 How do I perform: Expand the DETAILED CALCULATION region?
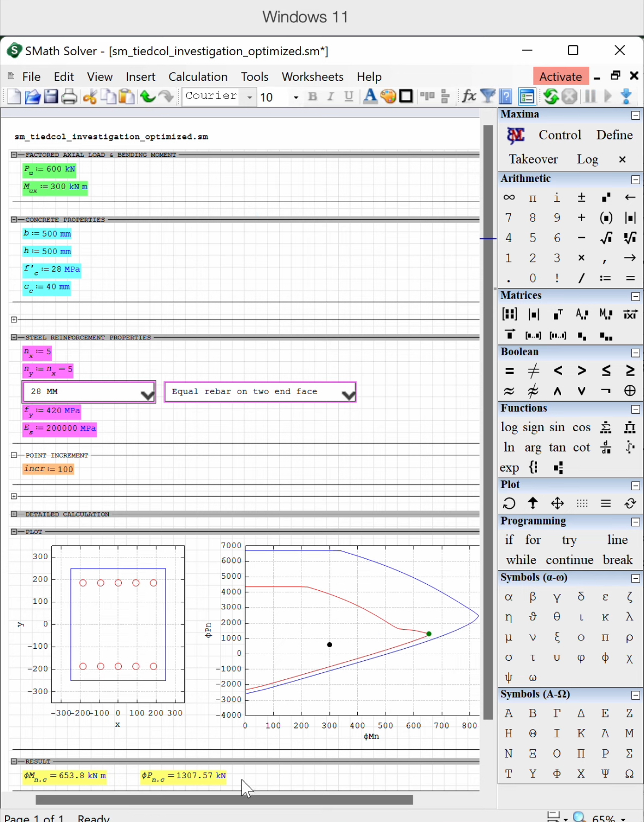click(14, 514)
